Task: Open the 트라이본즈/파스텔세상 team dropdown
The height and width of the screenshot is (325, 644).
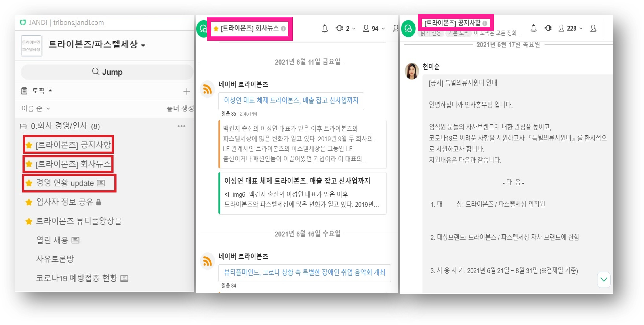Action: click(143, 46)
